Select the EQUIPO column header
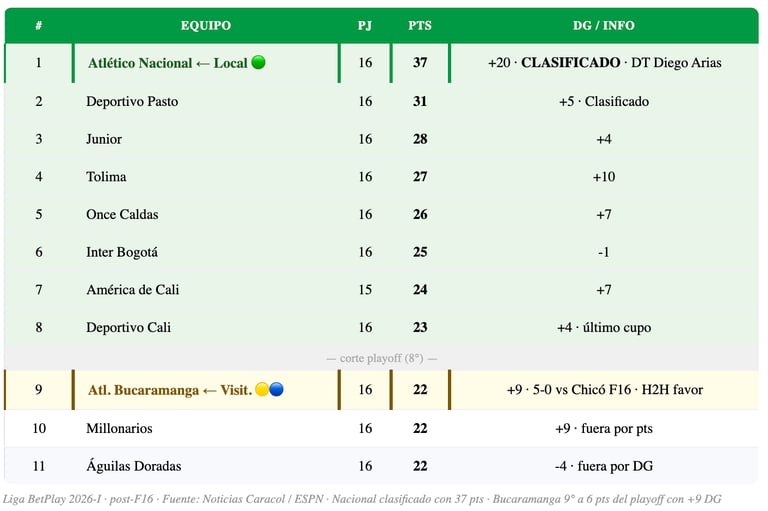768x511 pixels. (x=206, y=25)
